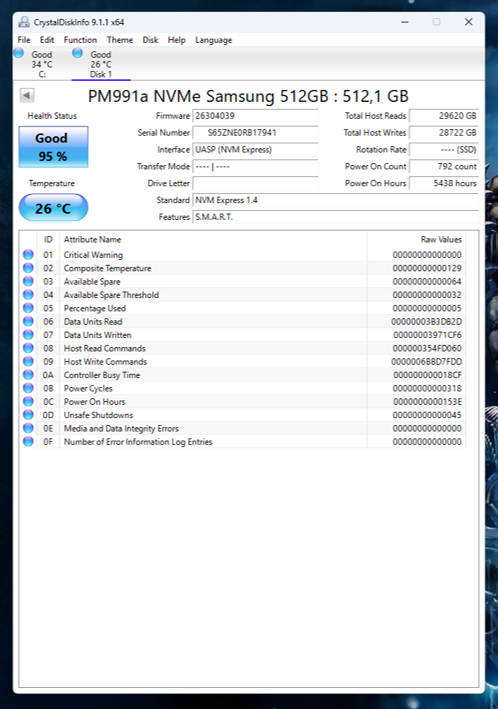Click the 26 °C temperature button
The height and width of the screenshot is (709, 498).
53,208
